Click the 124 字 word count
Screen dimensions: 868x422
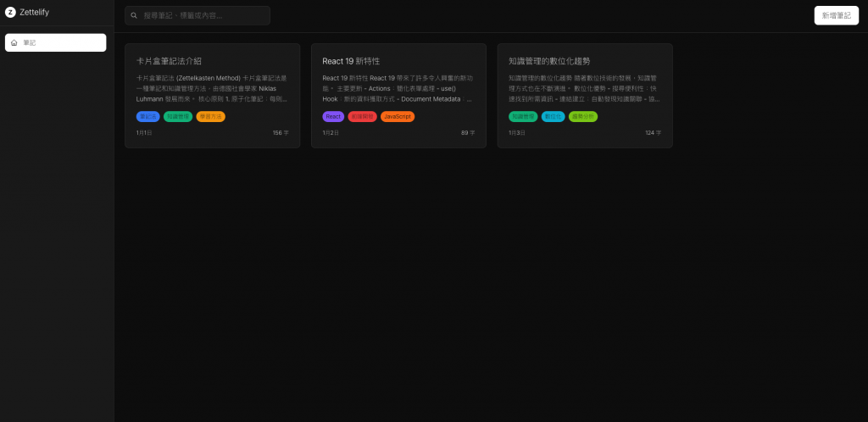coord(654,133)
